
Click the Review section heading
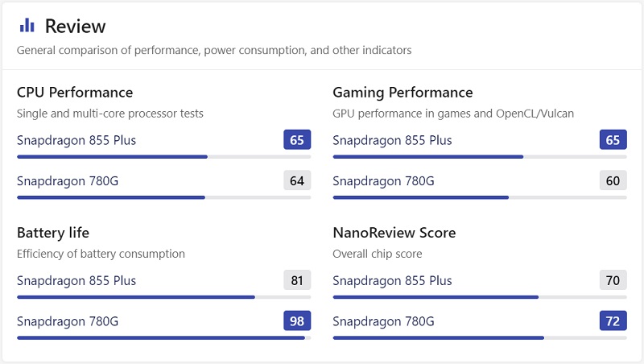click(75, 26)
